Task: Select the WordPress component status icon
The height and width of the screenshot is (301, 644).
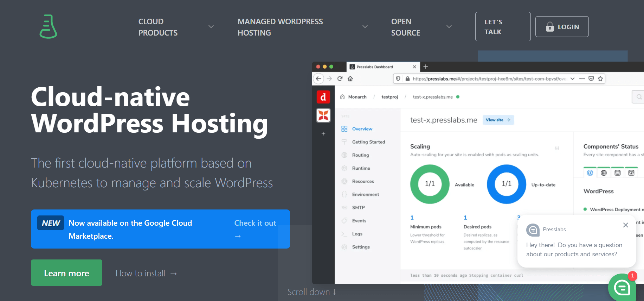Action: click(590, 173)
